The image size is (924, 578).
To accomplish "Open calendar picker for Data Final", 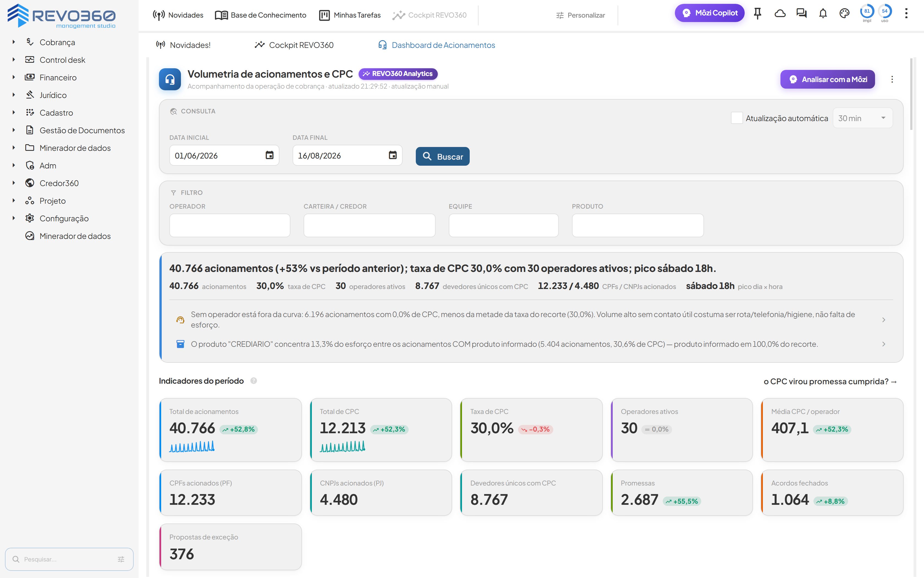I will [392, 155].
